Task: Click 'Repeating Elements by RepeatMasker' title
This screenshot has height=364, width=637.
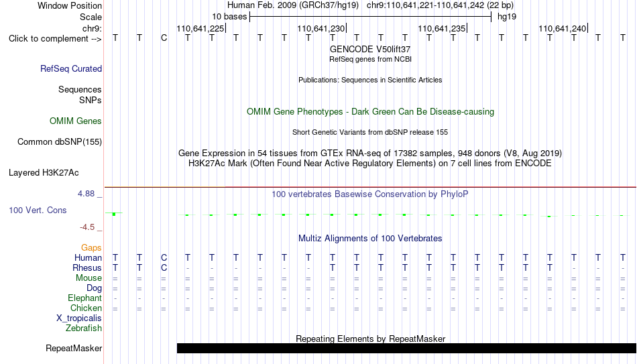Action: [370, 339]
